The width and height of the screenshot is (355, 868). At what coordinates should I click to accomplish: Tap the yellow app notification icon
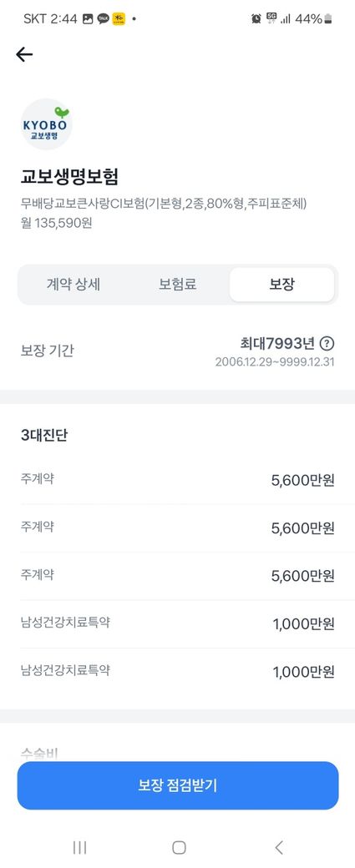click(x=119, y=19)
